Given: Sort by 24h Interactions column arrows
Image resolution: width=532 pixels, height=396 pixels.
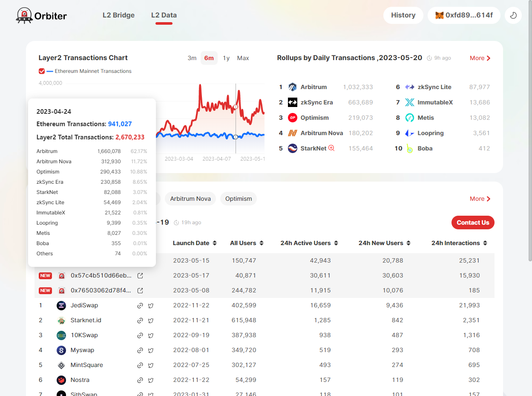Looking at the screenshot, I should click(485, 243).
